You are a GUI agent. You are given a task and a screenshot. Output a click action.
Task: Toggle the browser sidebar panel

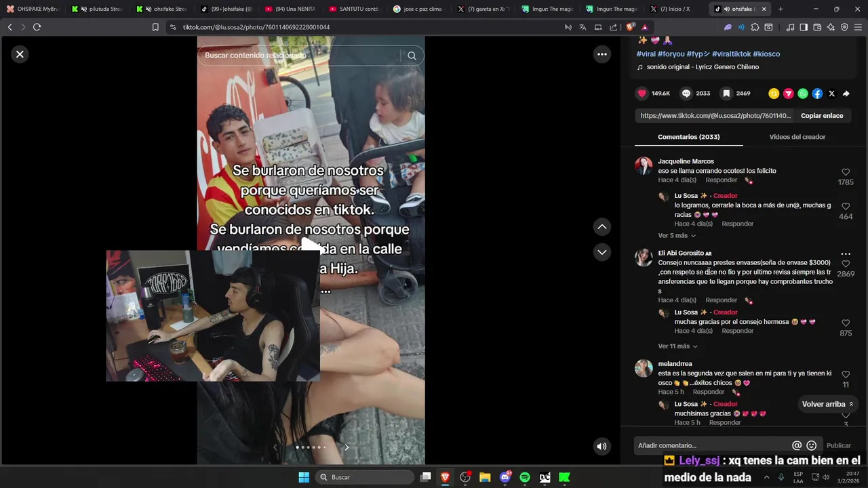pyautogui.click(x=804, y=27)
